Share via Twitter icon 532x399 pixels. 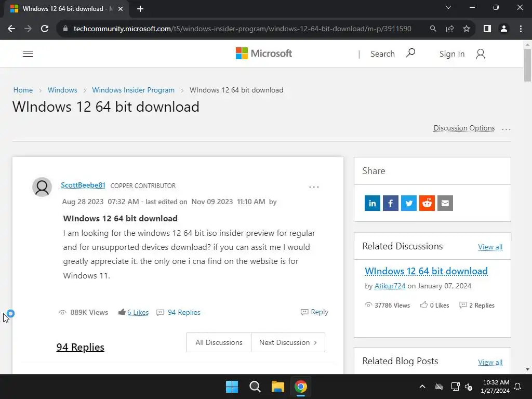click(408, 203)
